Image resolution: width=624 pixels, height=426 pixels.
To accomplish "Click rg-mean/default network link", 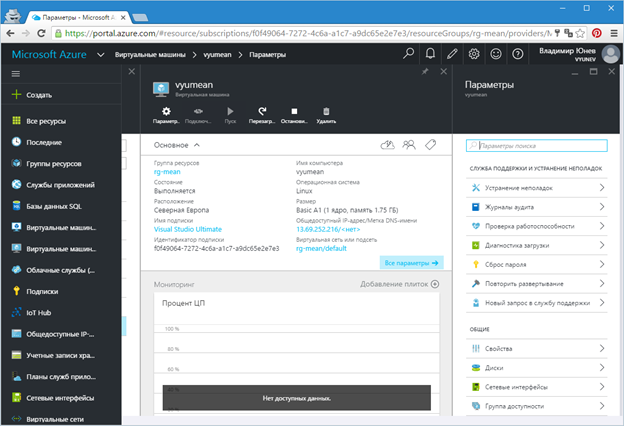I will tap(321, 248).
